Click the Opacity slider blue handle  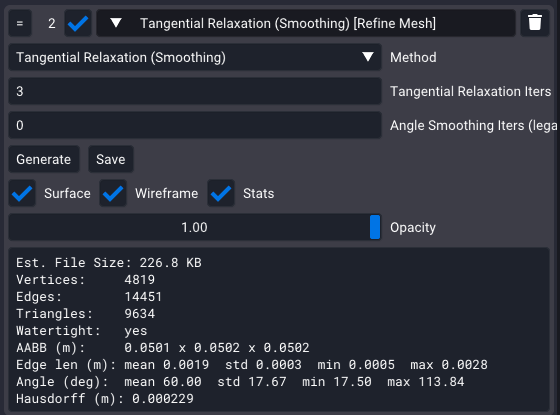[x=375, y=227]
